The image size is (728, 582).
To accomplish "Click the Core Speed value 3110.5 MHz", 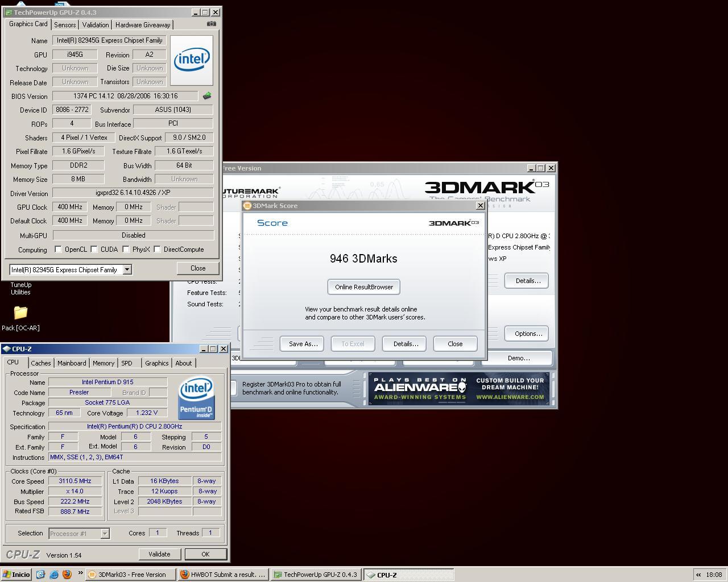I will tap(75, 481).
